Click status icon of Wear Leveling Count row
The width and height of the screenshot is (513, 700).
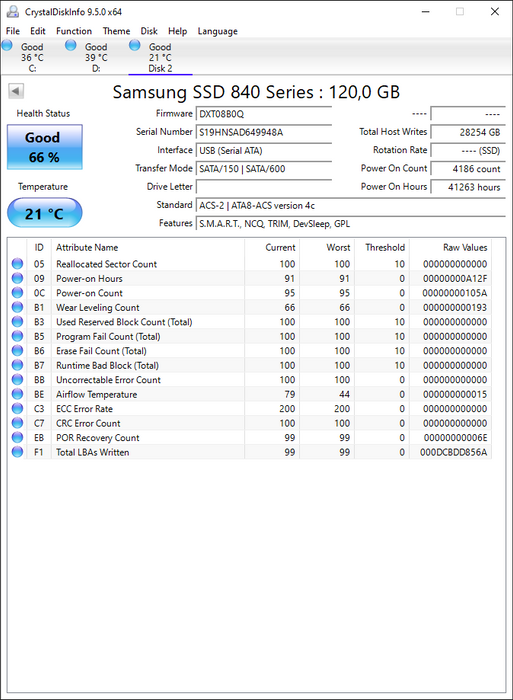point(17,308)
